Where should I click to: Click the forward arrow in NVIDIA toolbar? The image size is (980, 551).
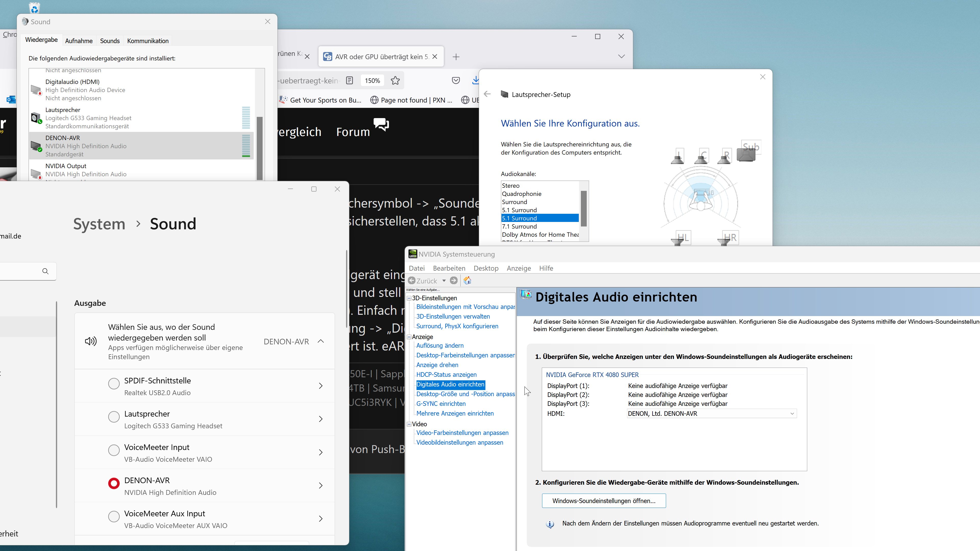(x=454, y=281)
